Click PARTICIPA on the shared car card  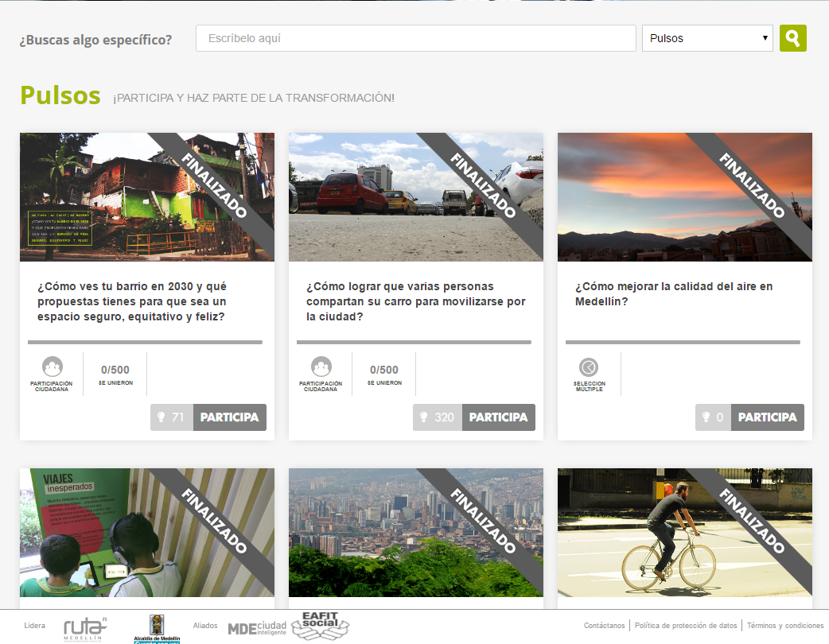click(499, 417)
